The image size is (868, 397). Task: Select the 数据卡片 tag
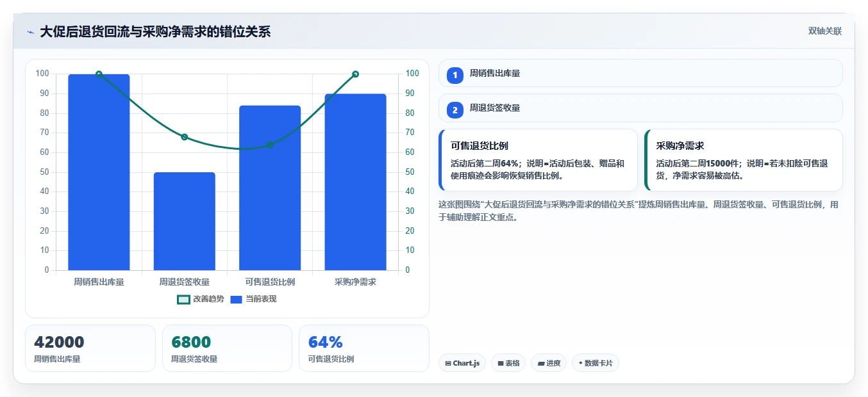(595, 363)
